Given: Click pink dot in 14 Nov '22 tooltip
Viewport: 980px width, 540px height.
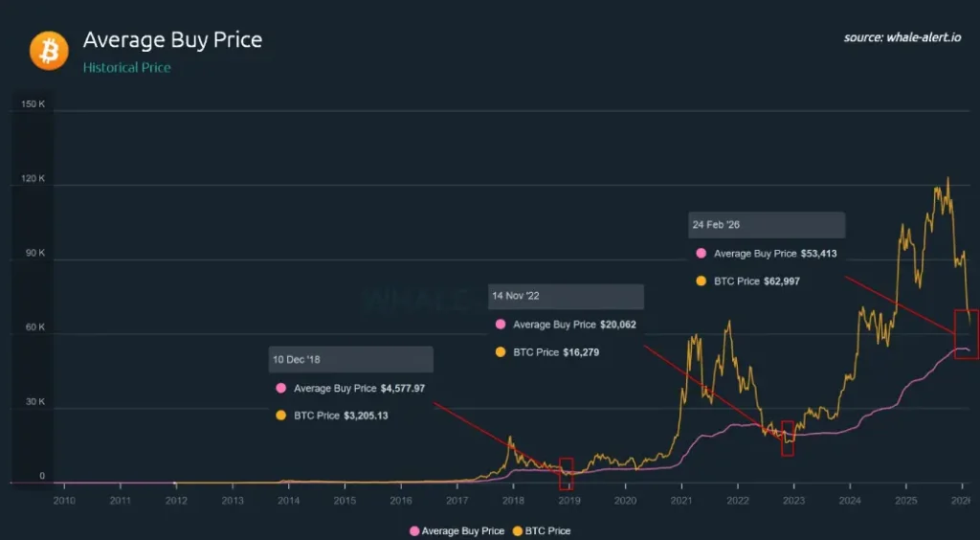Looking at the screenshot, I should 501,326.
